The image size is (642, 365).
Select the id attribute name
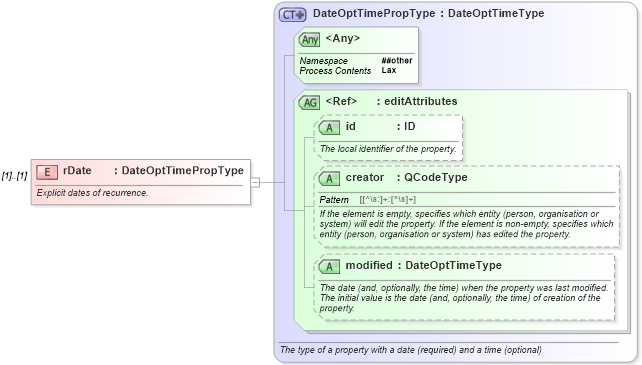350,126
